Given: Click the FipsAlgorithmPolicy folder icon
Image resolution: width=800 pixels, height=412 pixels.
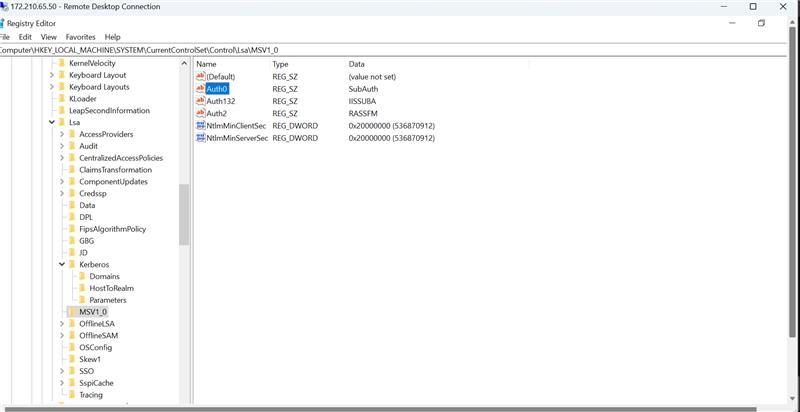Looking at the screenshot, I should tap(72, 229).
